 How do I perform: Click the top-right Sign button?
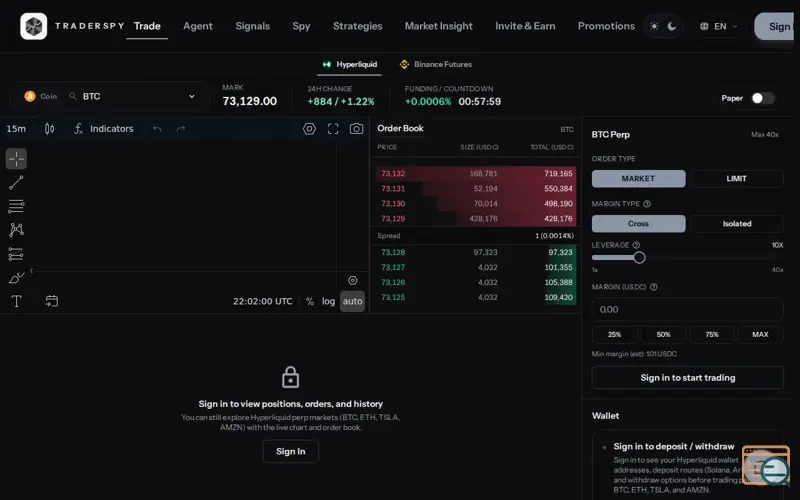click(774, 27)
